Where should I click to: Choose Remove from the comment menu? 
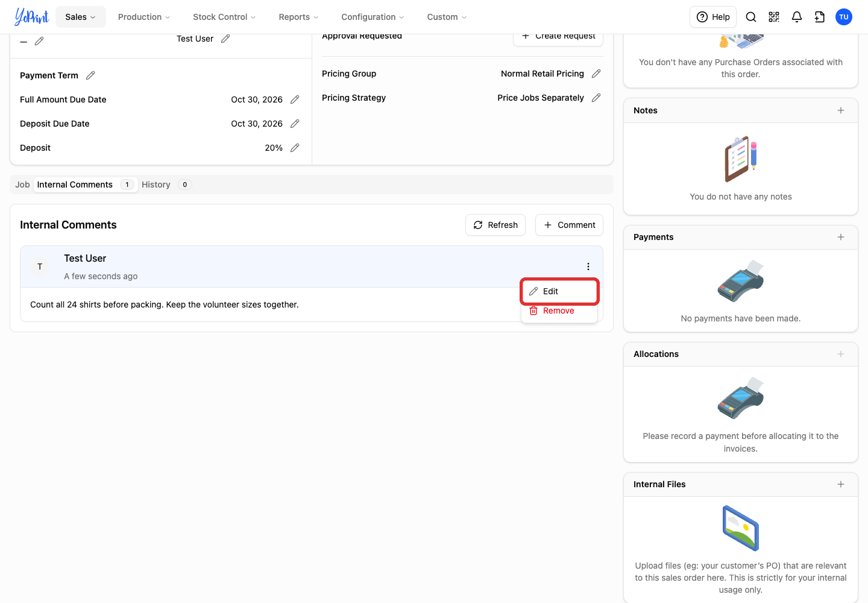pos(559,311)
